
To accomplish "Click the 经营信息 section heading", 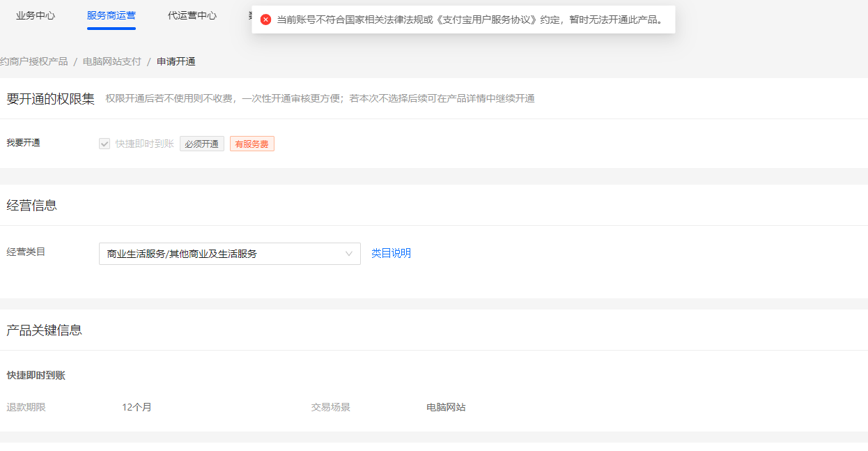I will 32,205.
